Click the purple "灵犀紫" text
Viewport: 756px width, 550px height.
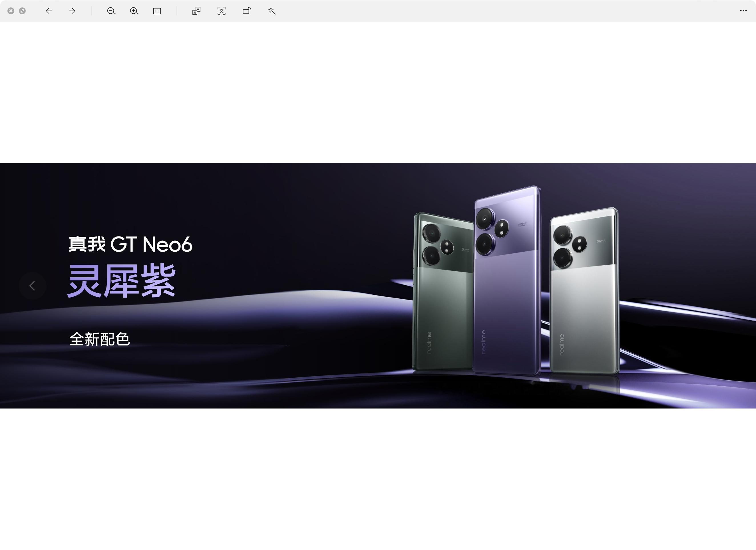tap(121, 280)
